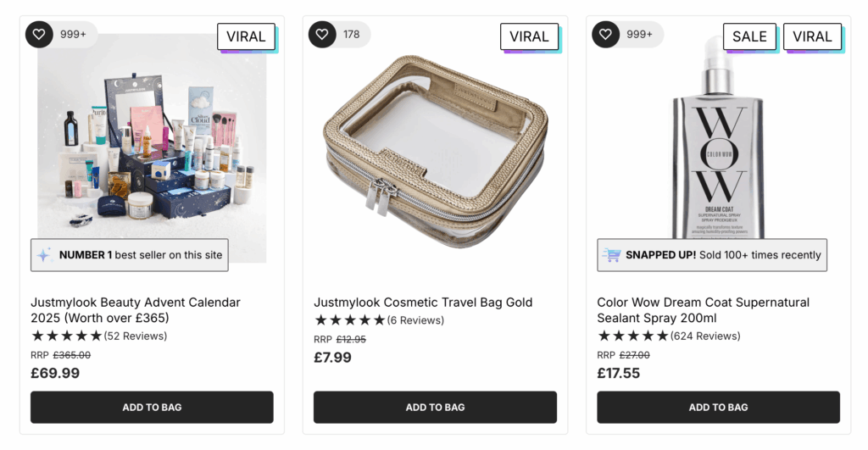Heart the Color Wow Dream Coat spray
This screenshot has width=868, height=450.
605,35
